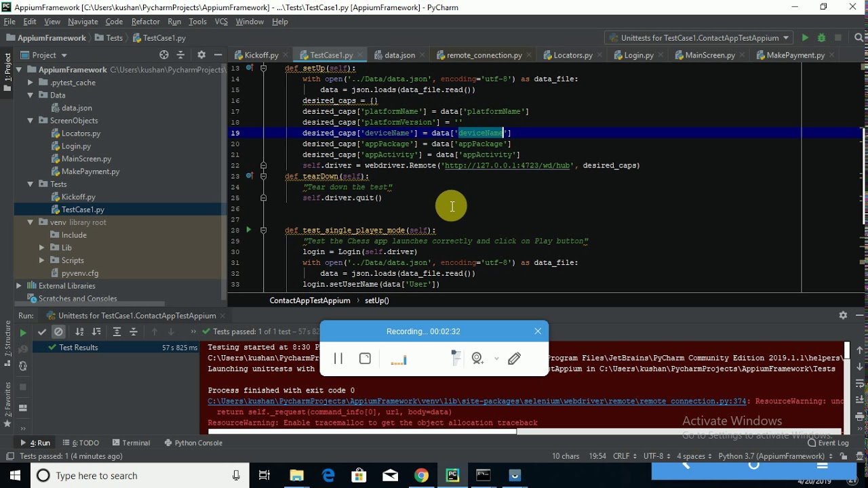Open Run panel settings gear
Image resolution: width=868 pixels, height=488 pixels.
[x=843, y=315]
